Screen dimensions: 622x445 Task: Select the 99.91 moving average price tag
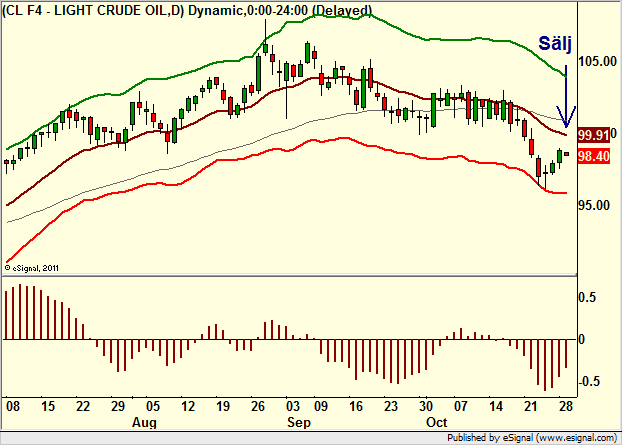pos(594,135)
